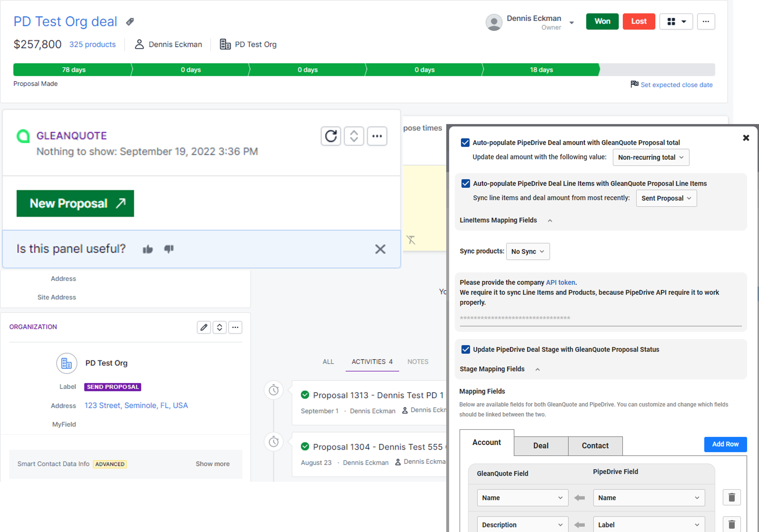Refresh the GleanQuote panel
759x532 pixels.
[330, 136]
